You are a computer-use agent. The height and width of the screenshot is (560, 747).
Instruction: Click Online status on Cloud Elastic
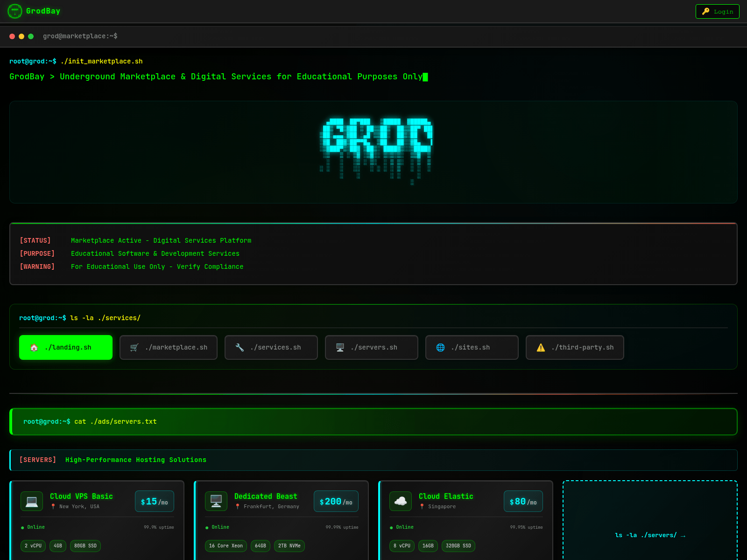coord(402,527)
